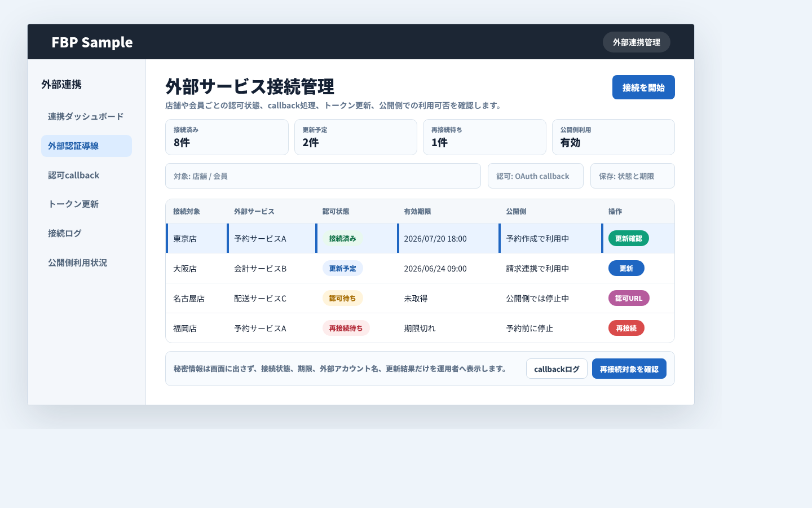Screen dimensions: 812x508
Task: Click the 更新予定 status badge in 大阪店 row
Action: [x=343, y=268]
